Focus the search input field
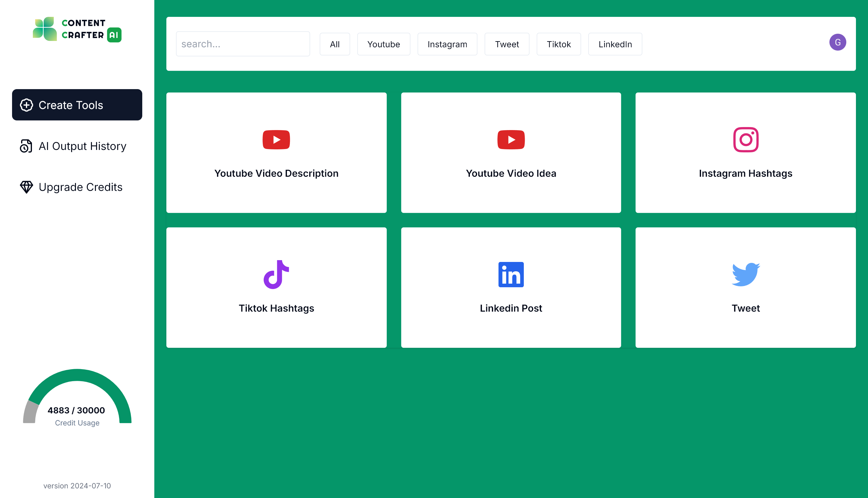 point(243,44)
